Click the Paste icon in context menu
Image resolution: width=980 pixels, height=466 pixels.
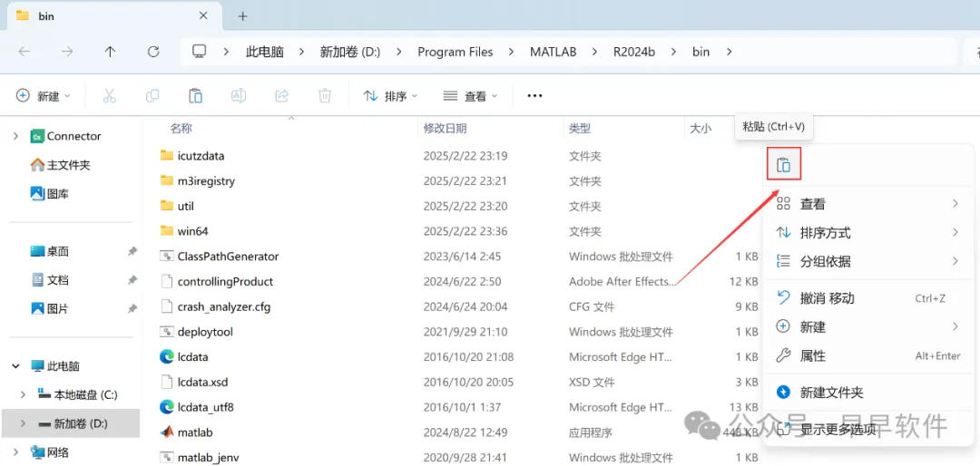(x=784, y=166)
